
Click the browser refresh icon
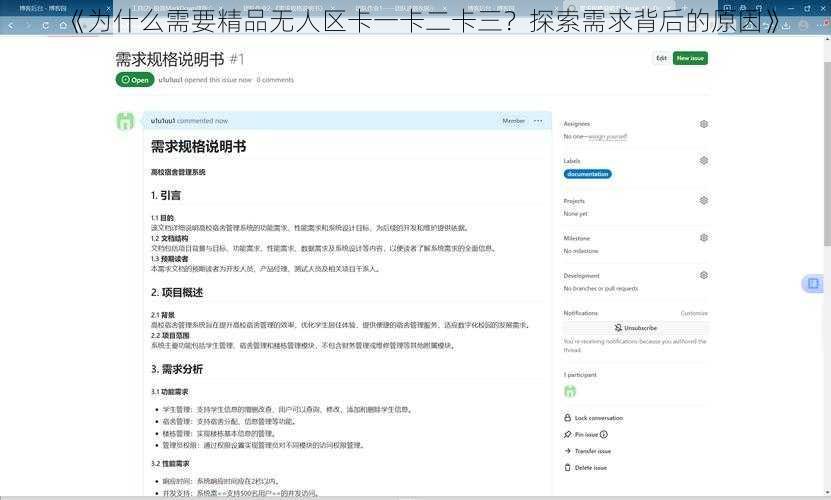click(x=46, y=25)
